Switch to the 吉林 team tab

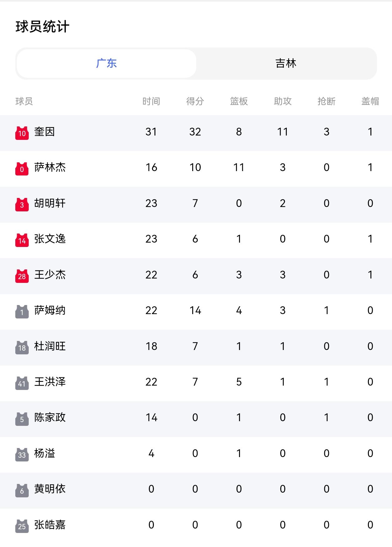tap(286, 63)
